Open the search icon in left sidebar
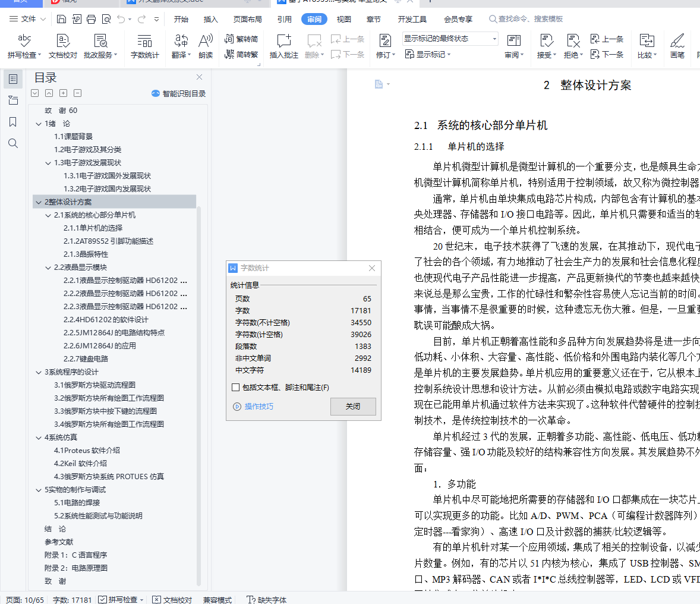The height and width of the screenshot is (604, 700). point(13,143)
